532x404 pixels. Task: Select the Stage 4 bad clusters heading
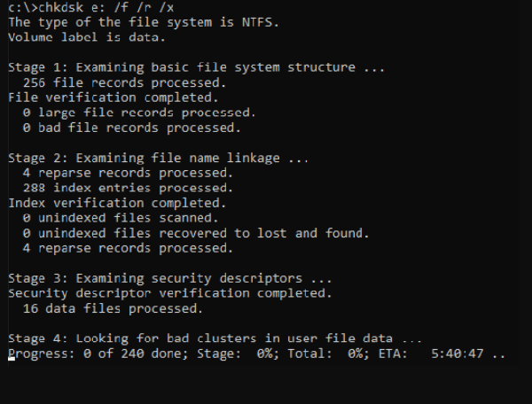214,338
